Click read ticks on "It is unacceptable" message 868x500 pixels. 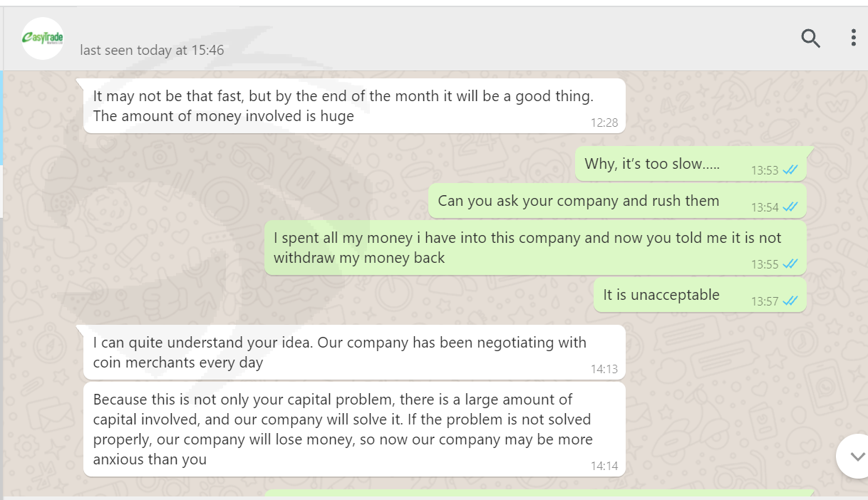790,301
